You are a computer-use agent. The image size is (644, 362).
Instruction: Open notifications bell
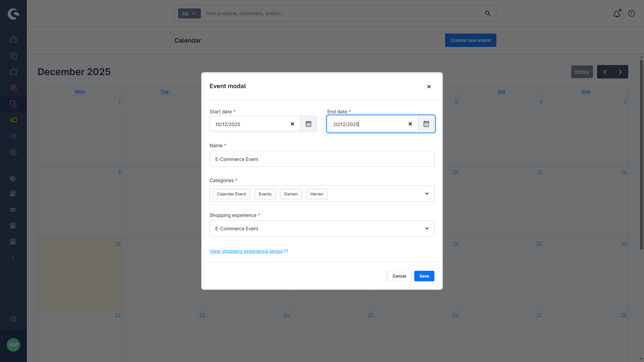616,14
